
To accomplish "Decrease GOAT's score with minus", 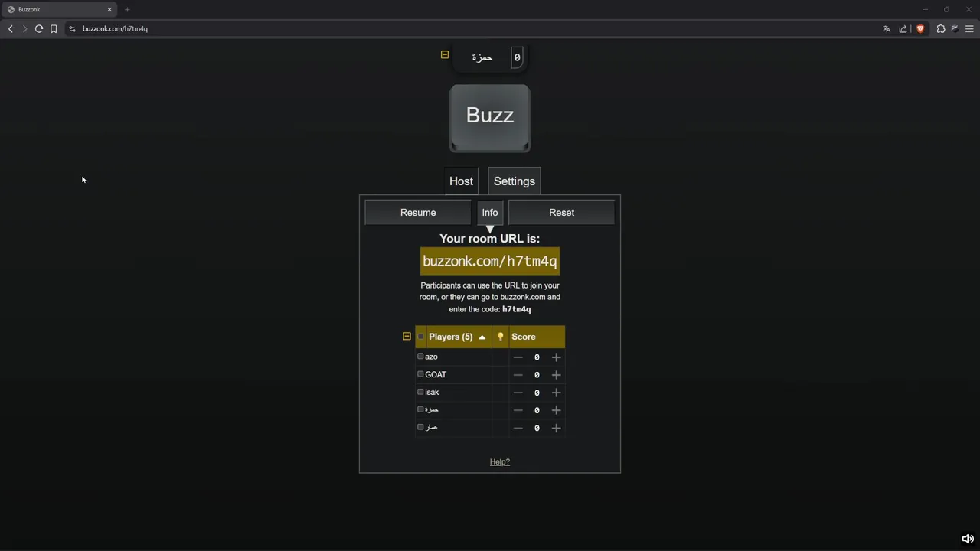I will [518, 375].
